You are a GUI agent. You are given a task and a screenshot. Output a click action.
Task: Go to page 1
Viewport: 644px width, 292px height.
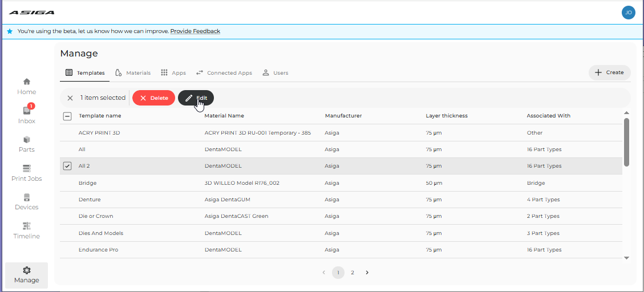click(338, 272)
